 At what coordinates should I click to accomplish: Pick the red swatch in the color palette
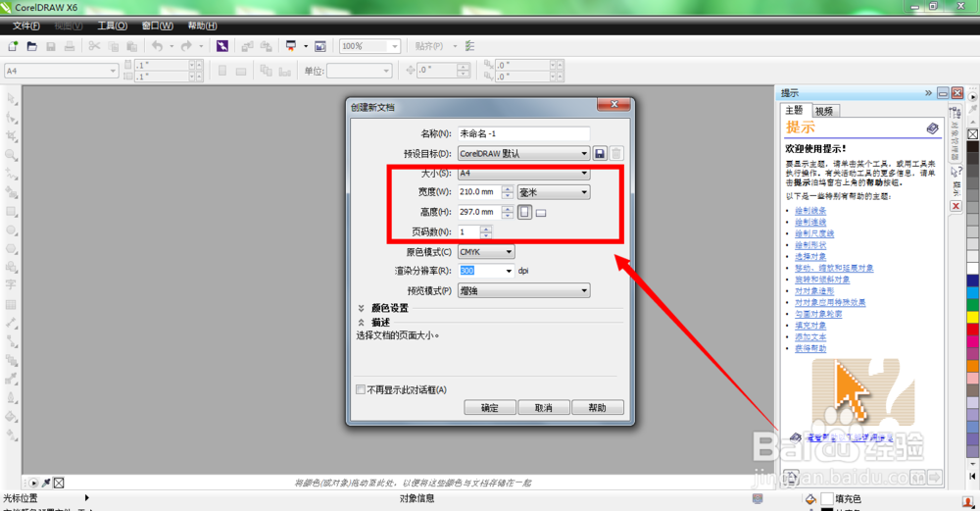point(973,329)
